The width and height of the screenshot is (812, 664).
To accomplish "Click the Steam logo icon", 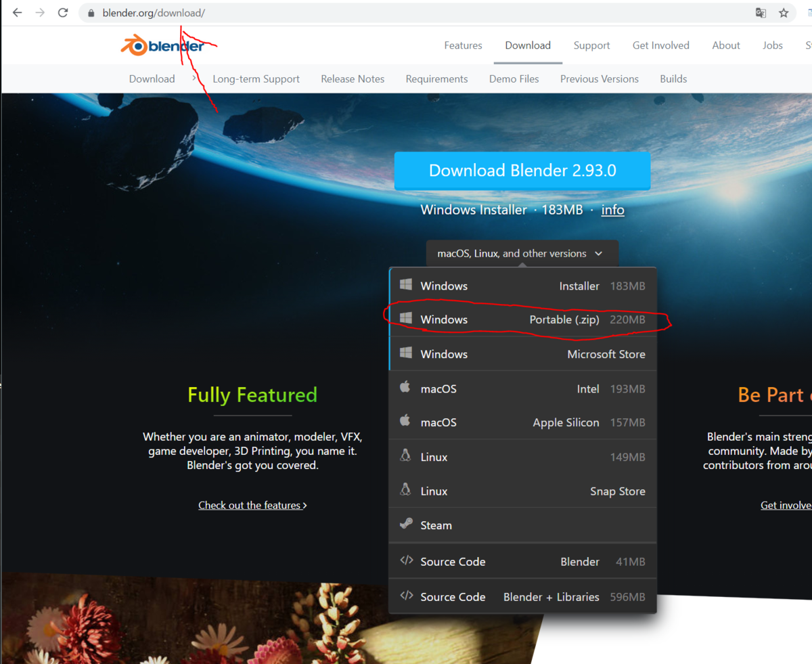I will [x=406, y=524].
